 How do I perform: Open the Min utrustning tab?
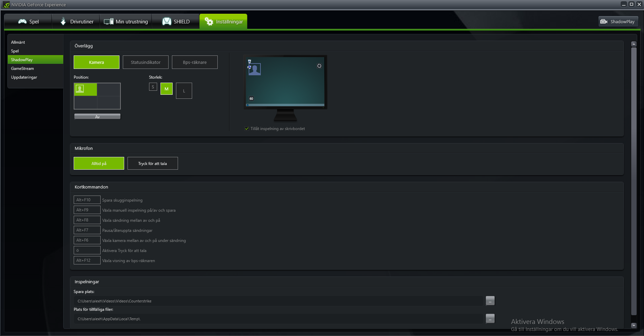pos(126,22)
